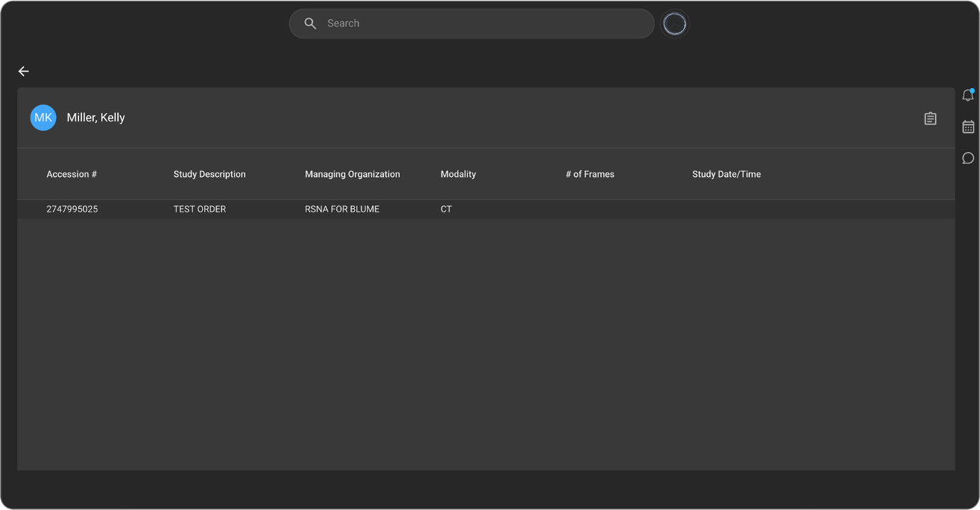This screenshot has width=980, height=510.
Task: Click the circular icon beside the search bar
Action: 674,24
